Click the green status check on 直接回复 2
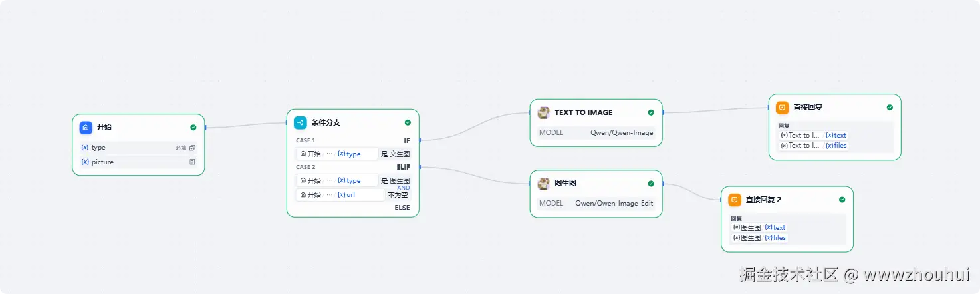 pyautogui.click(x=842, y=200)
